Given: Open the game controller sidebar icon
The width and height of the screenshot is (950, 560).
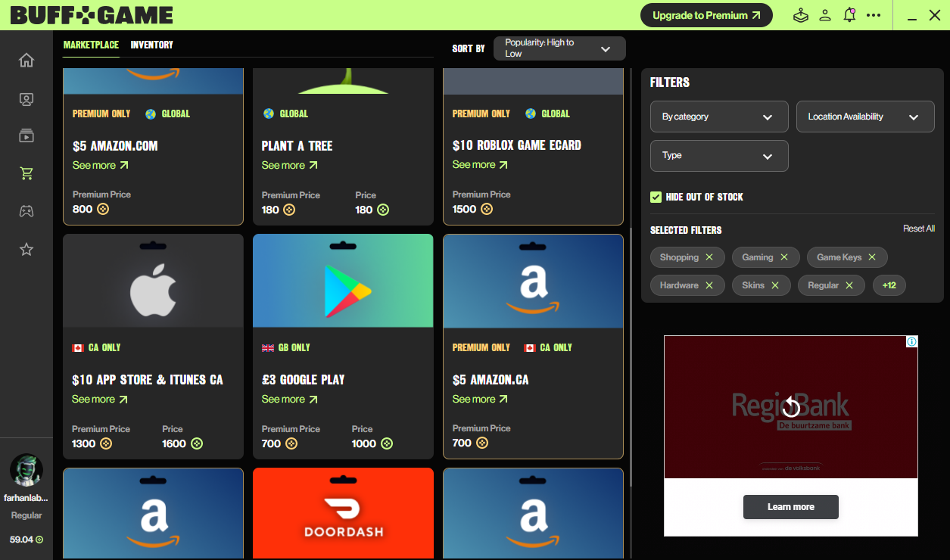Looking at the screenshot, I should point(26,211).
